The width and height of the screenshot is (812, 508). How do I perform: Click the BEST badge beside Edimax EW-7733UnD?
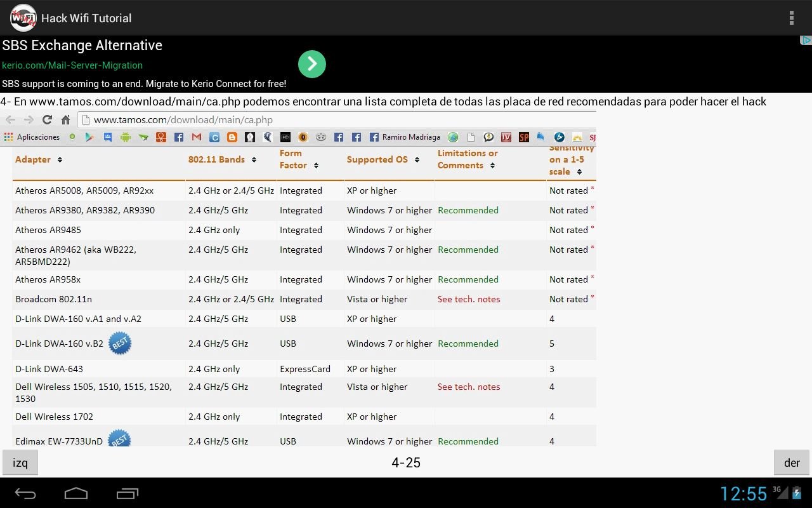tap(119, 439)
